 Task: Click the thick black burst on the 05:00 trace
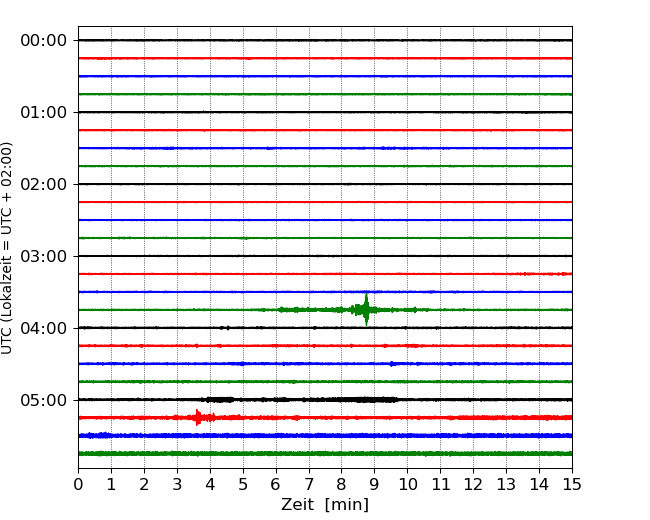[x=365, y=400]
